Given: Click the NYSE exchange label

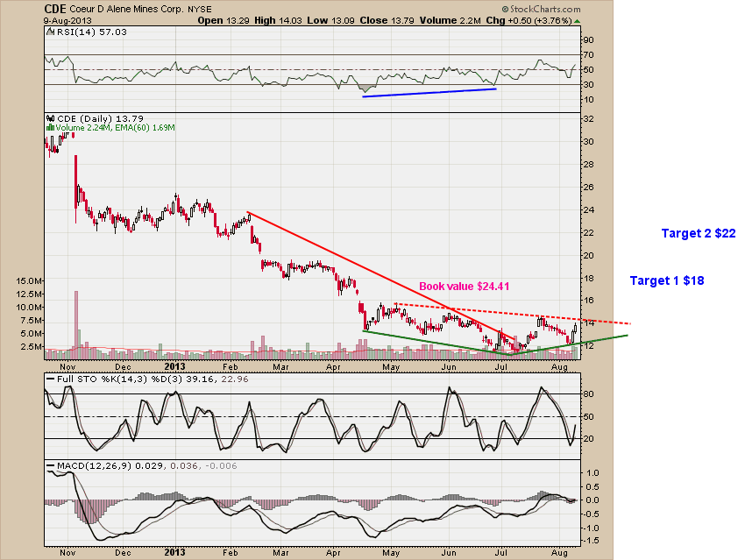Looking at the screenshot, I should pos(200,10).
